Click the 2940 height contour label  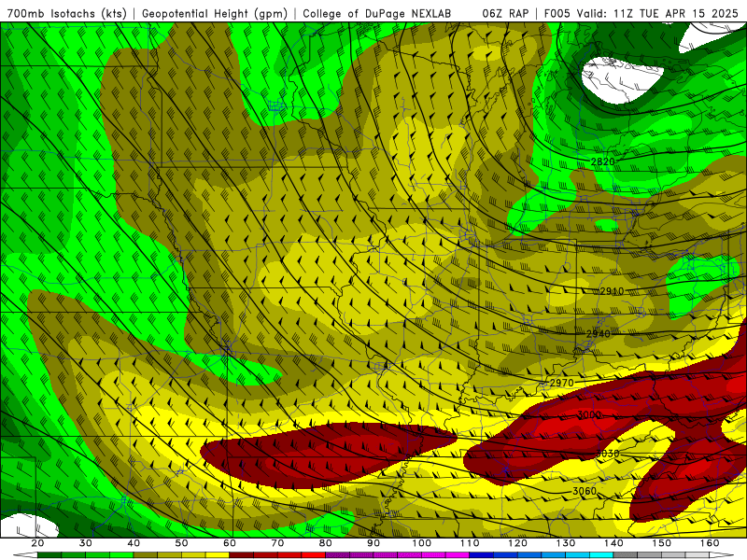click(x=598, y=334)
